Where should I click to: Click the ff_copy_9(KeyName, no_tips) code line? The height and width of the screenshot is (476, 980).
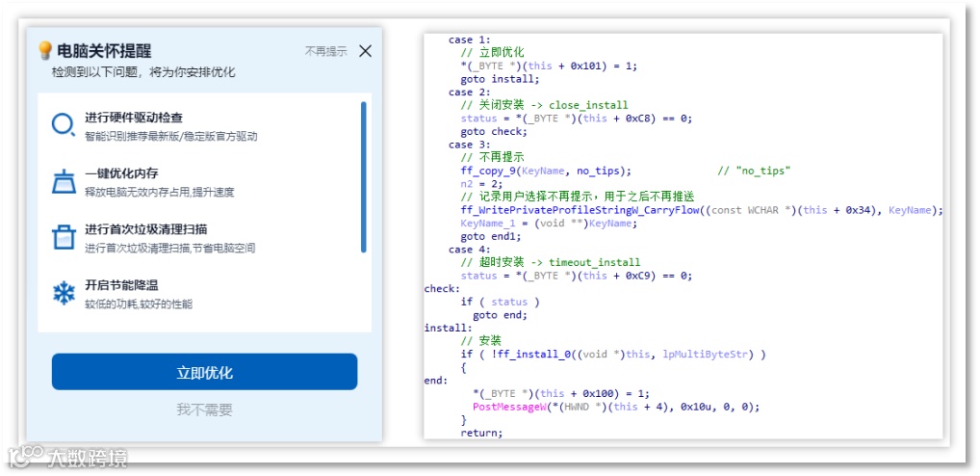(546, 171)
